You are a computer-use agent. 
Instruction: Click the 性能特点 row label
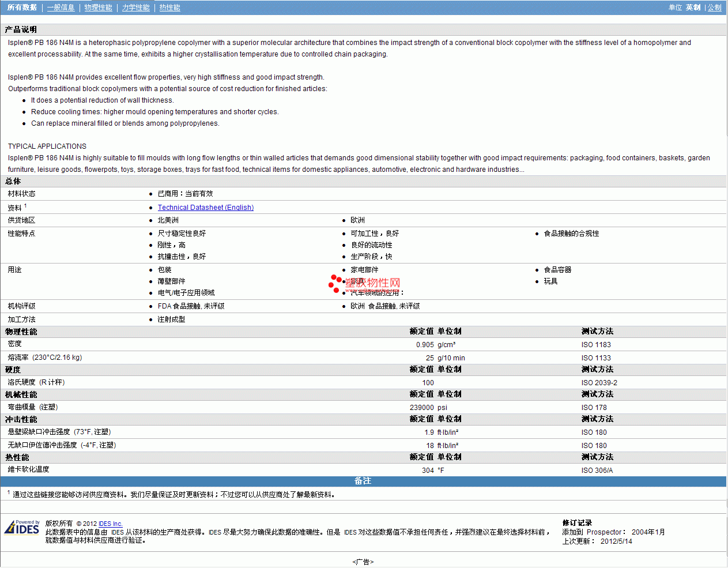click(x=21, y=234)
